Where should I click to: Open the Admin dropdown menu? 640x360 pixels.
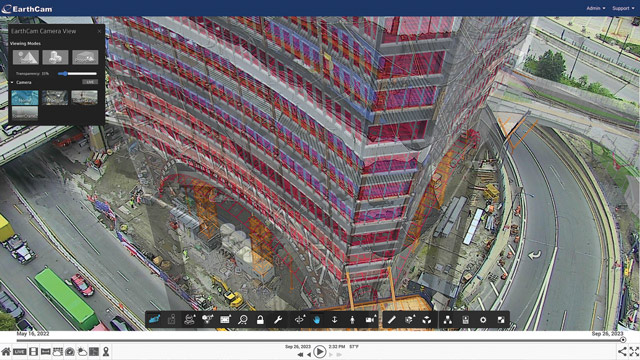[x=596, y=8]
